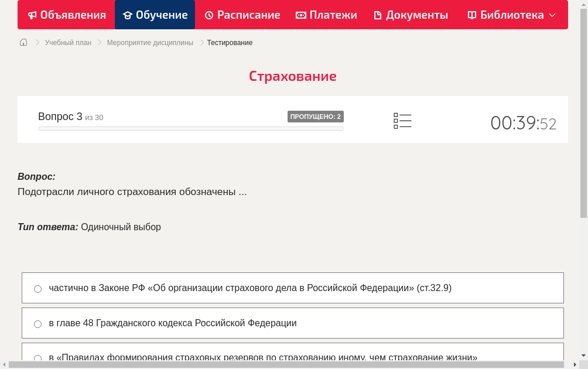This screenshot has height=369, width=588.
Task: Switch to the Обучение section
Action: tap(155, 15)
